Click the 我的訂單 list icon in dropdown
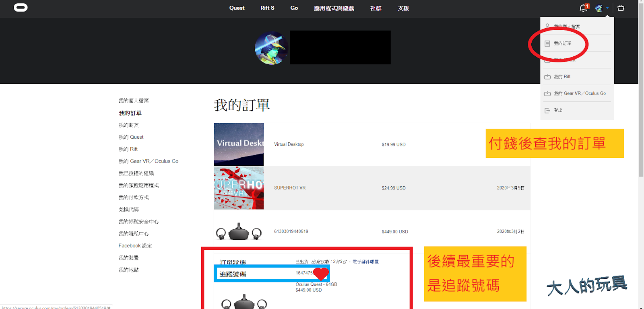The height and width of the screenshot is (309, 644). (x=547, y=43)
